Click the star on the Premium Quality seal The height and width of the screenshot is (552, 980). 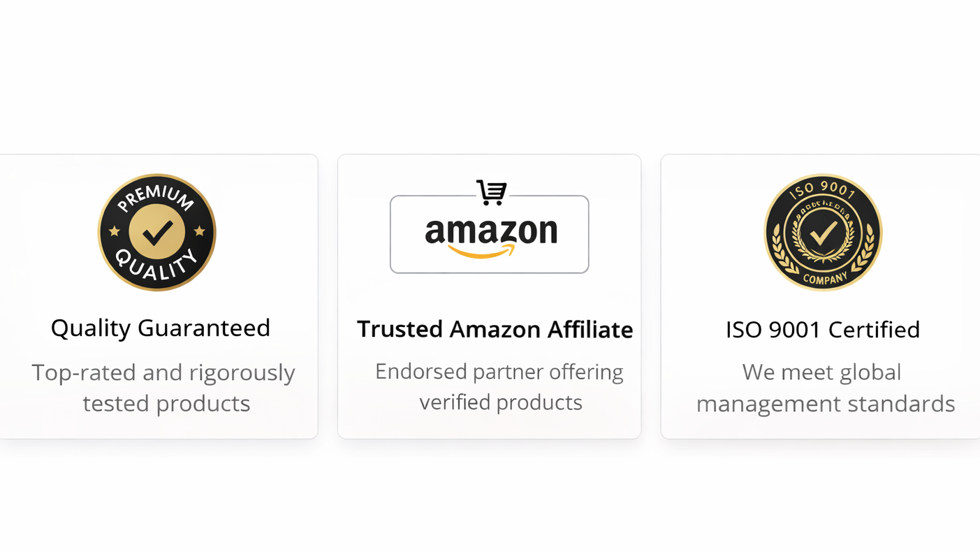tap(112, 229)
